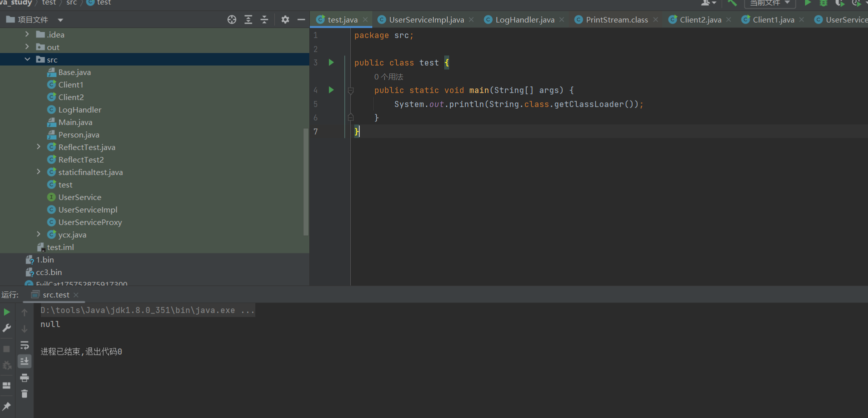The height and width of the screenshot is (418, 868).
Task: Fold main method via gutter fold marker
Action: 351,90
